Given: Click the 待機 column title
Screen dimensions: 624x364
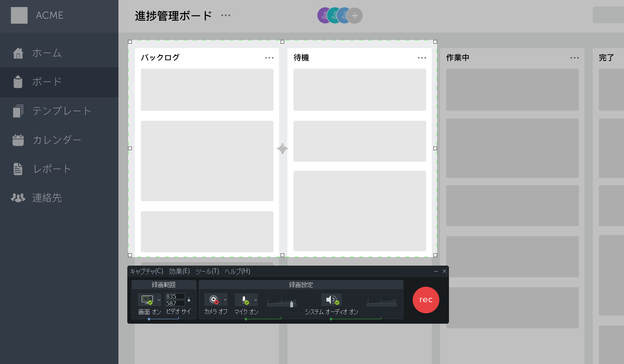Looking at the screenshot, I should [x=301, y=58].
